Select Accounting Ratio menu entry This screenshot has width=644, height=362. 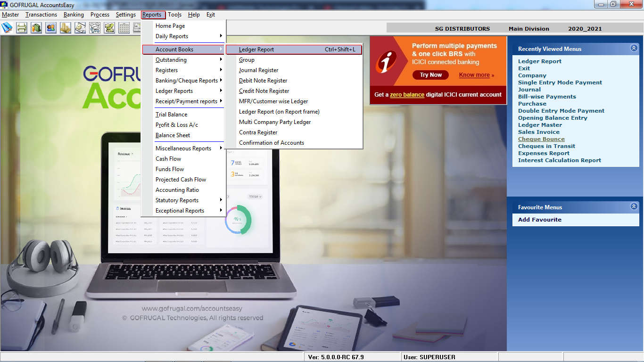[184, 190]
